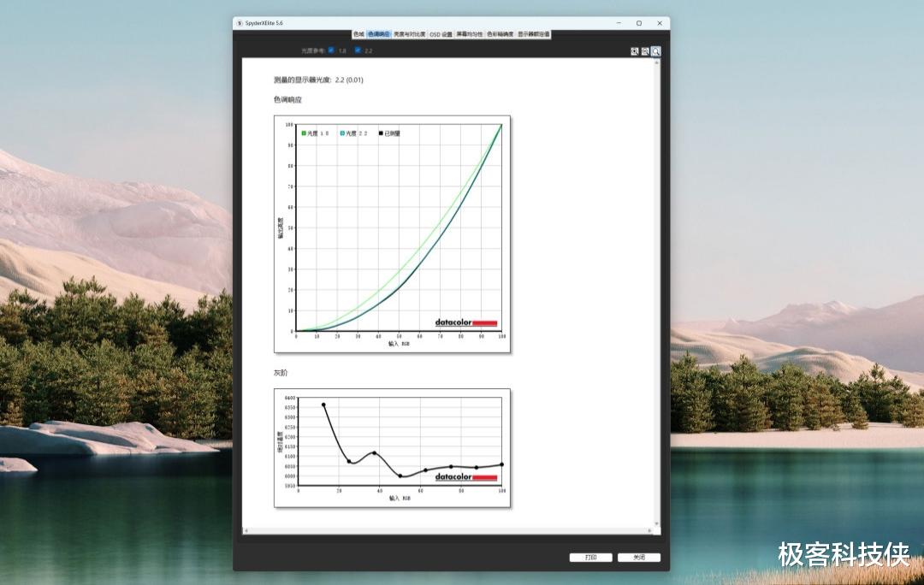Click the vertical scrollbar down arrow

pos(657,523)
